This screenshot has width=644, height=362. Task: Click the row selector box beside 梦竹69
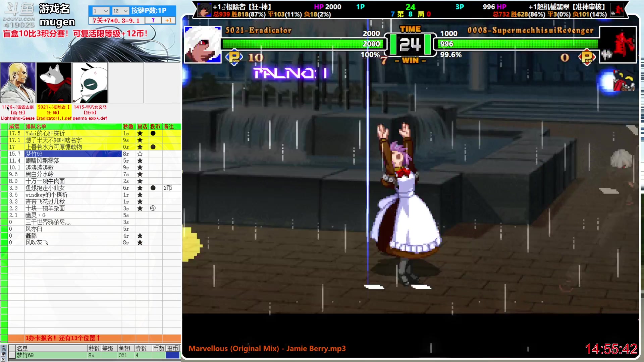12,355
